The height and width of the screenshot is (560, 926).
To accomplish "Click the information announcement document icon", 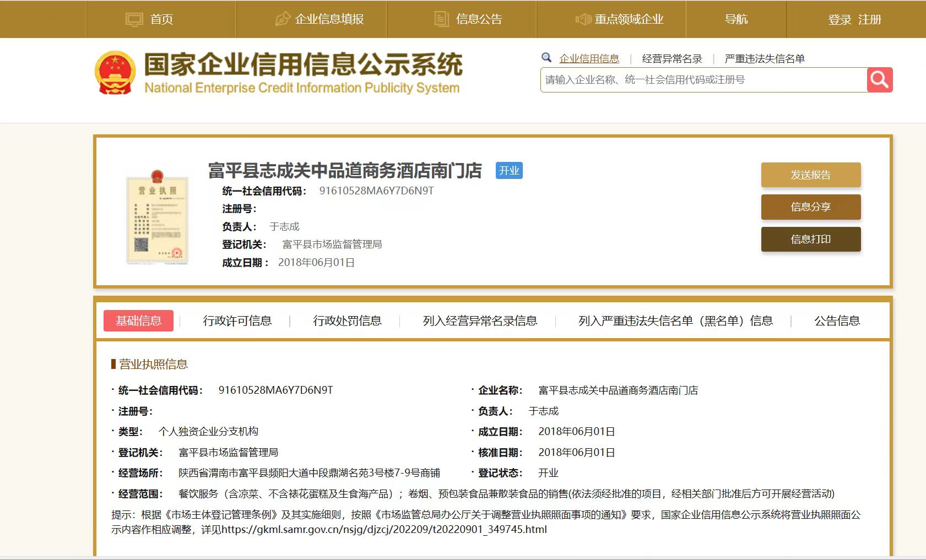I will (441, 19).
